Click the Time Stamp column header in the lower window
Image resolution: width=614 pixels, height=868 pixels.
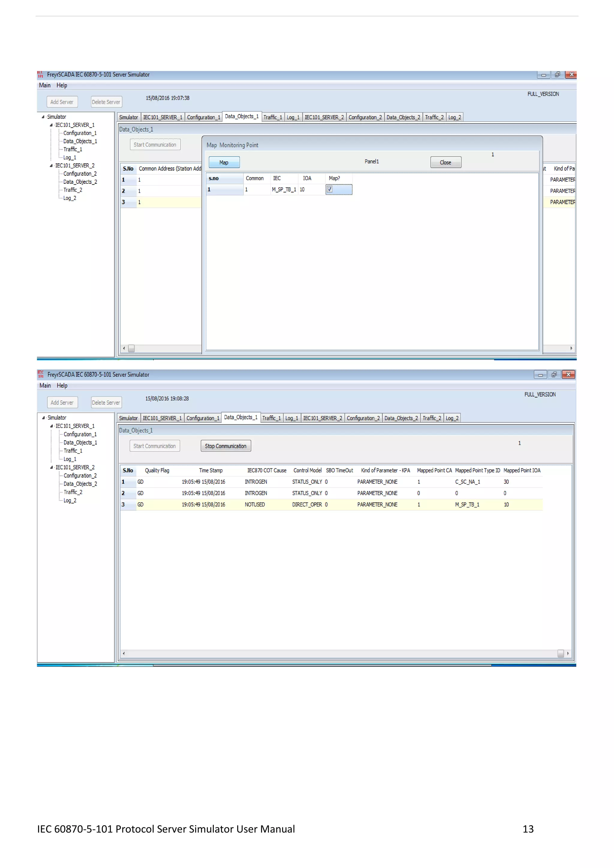pyautogui.click(x=211, y=471)
